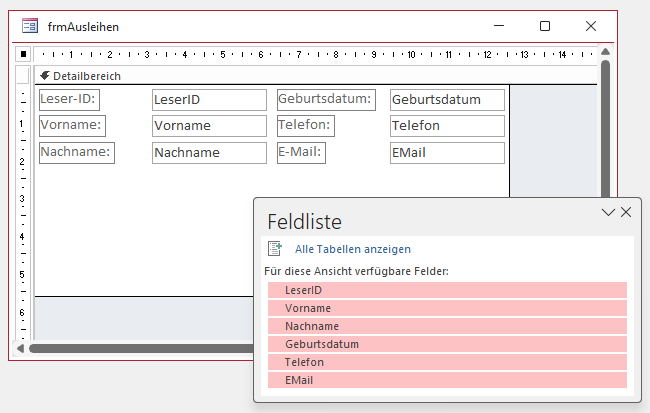
Task: Select the E-Mail: label control
Action: (x=301, y=153)
